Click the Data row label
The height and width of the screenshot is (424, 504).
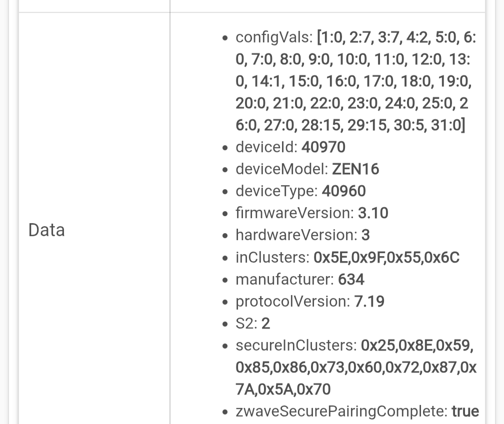pyautogui.click(x=46, y=230)
